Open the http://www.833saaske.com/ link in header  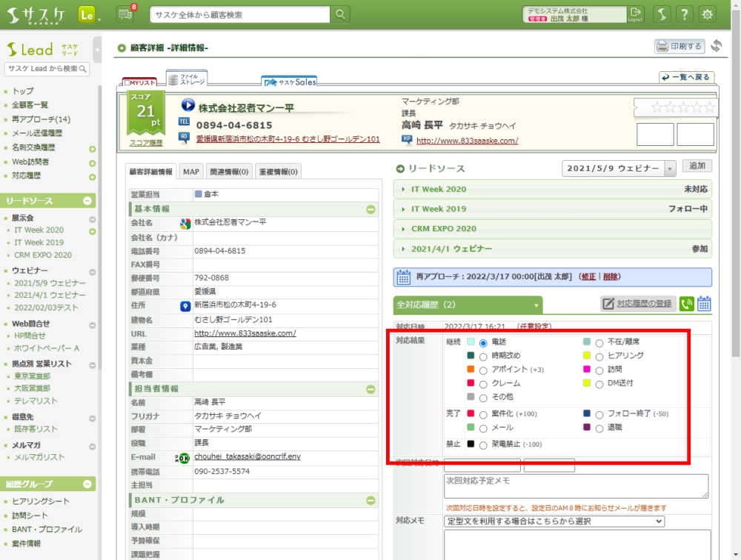click(x=467, y=141)
